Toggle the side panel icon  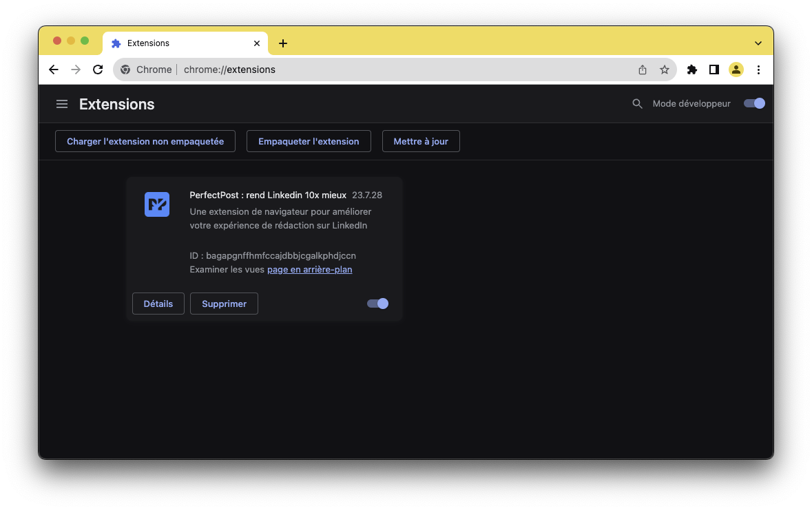[x=714, y=70]
